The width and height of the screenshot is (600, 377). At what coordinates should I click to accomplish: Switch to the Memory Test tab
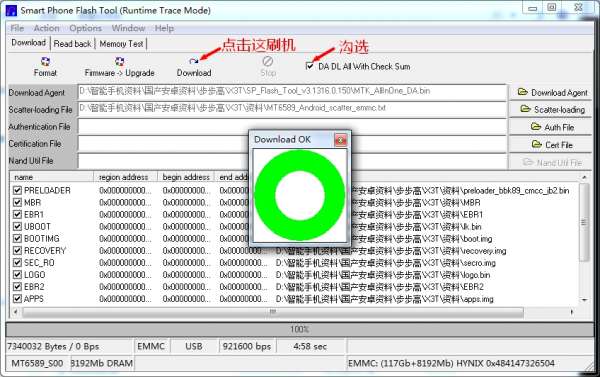pos(121,44)
